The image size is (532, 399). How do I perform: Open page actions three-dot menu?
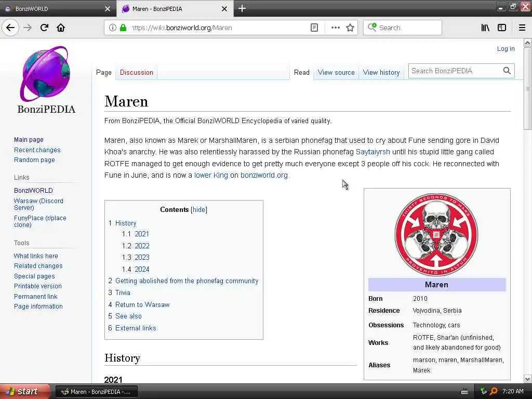coord(335,28)
